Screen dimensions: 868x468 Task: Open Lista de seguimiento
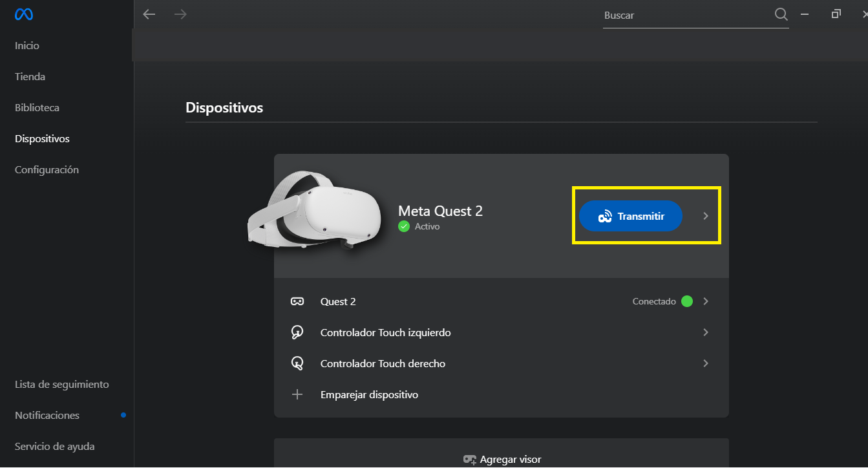click(62, 385)
